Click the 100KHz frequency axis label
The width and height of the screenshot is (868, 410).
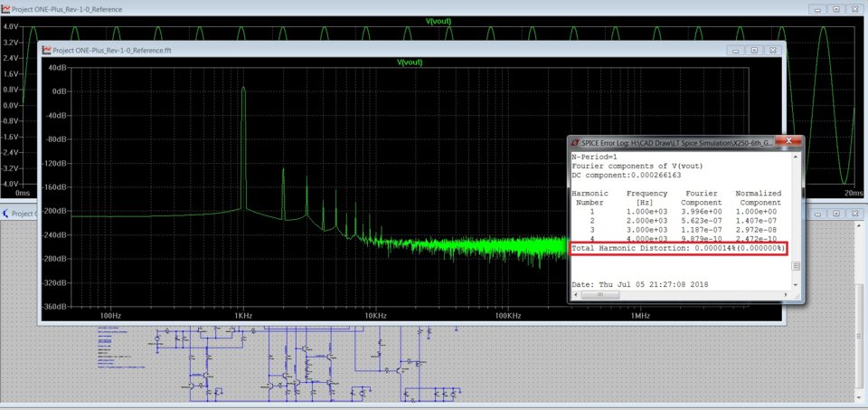point(507,316)
